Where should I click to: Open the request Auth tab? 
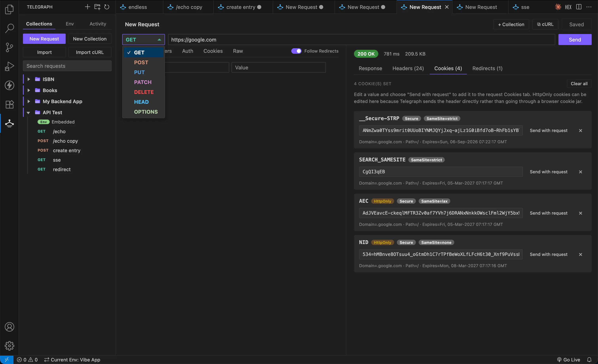[x=188, y=51]
